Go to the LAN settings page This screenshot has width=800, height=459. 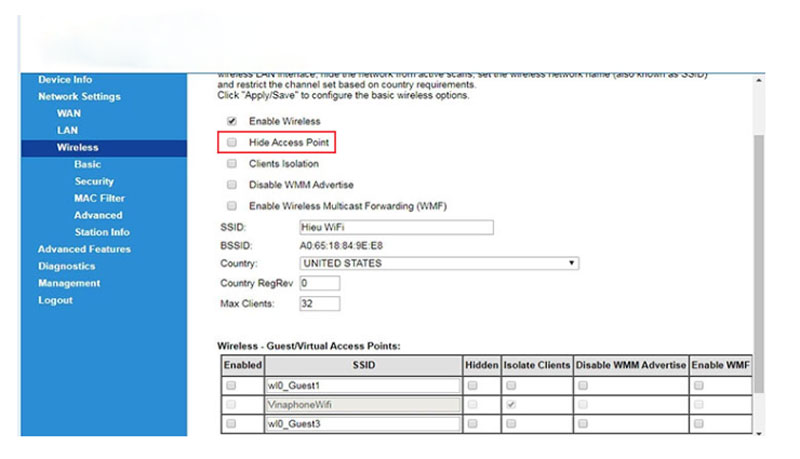coord(67,130)
